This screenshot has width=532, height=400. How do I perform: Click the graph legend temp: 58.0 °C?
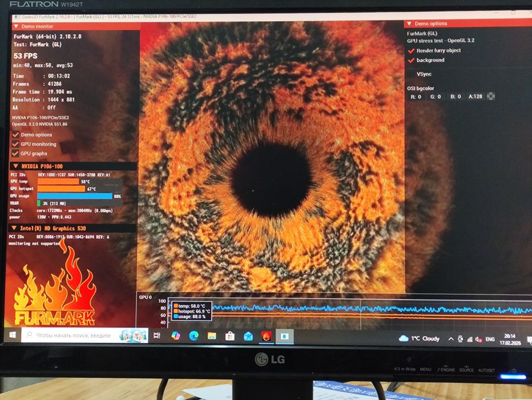tap(190, 306)
